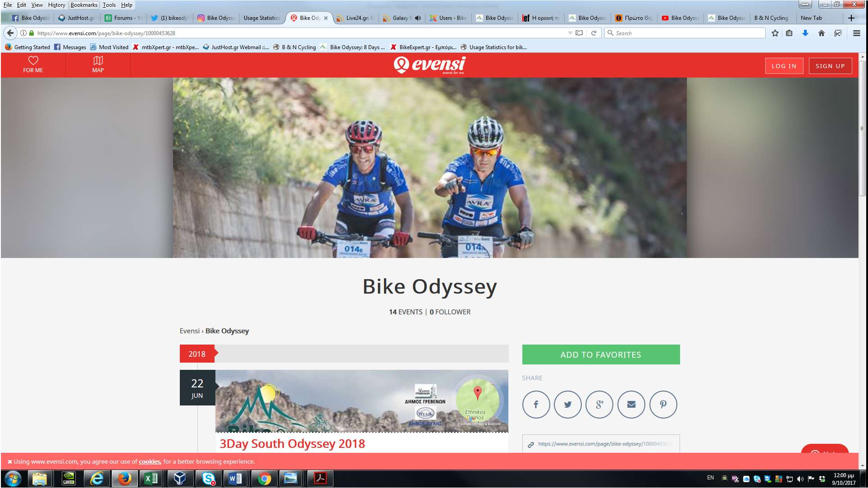Screen dimensions: 868x488
Task: Open the File menu
Action: pos(8,5)
